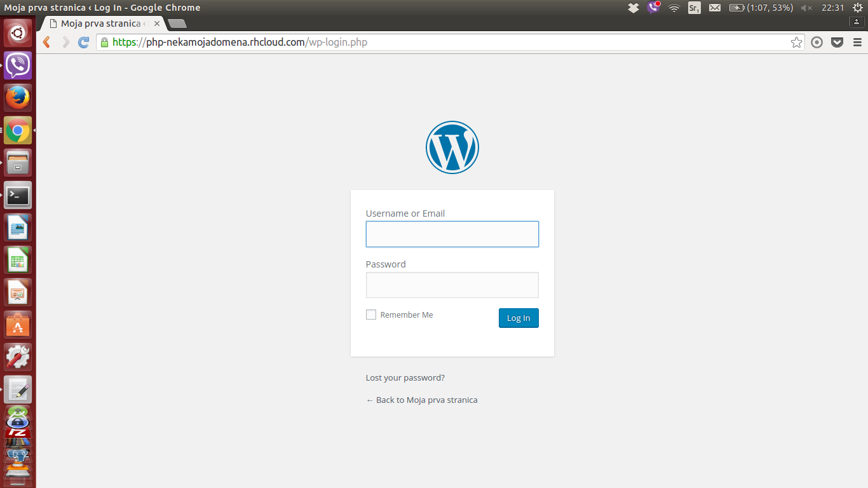Open Dropbox indicator in top panel
The width and height of the screenshot is (868, 488).
coord(634,8)
